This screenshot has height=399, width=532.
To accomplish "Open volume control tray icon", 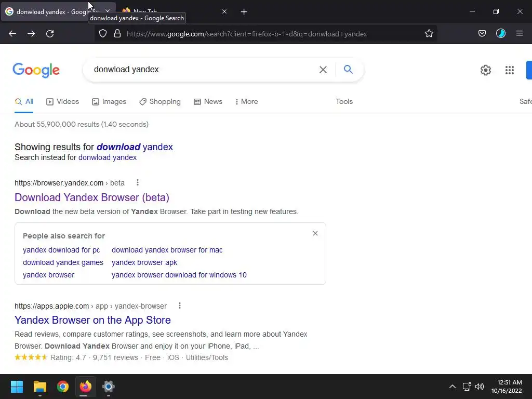I will [x=480, y=387].
